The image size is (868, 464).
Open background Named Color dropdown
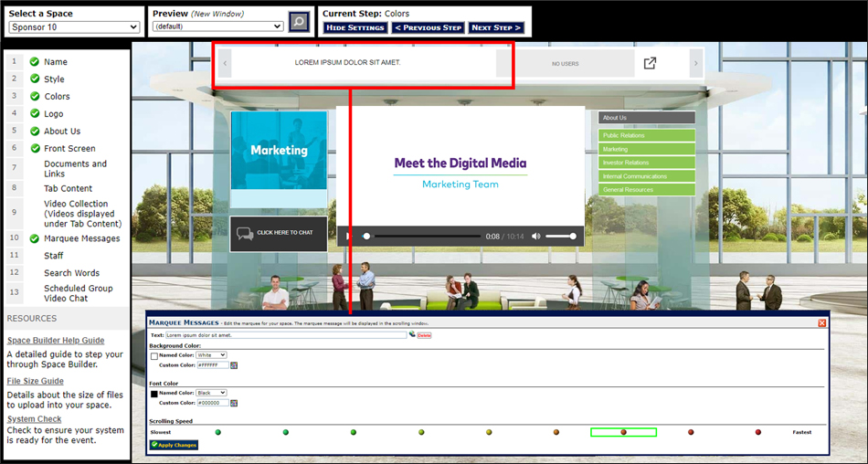coord(211,355)
